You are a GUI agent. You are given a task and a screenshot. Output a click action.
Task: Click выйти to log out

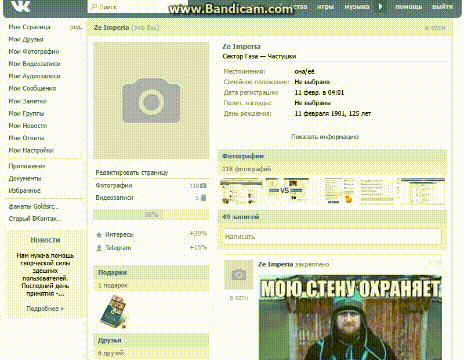[x=442, y=6]
